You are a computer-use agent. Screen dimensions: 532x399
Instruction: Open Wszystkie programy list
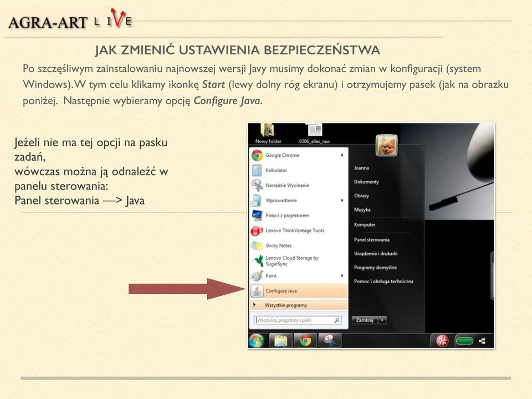299,305
